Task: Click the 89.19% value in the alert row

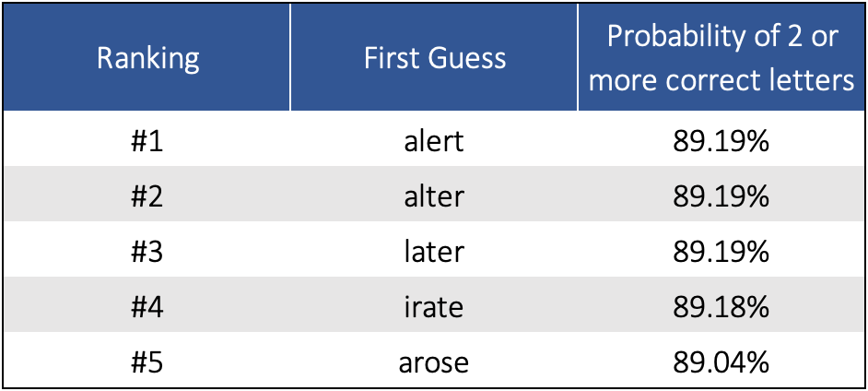Action: click(x=721, y=144)
